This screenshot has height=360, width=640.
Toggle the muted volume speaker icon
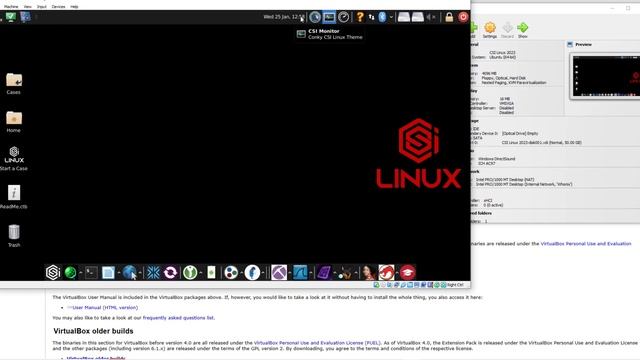tap(430, 17)
